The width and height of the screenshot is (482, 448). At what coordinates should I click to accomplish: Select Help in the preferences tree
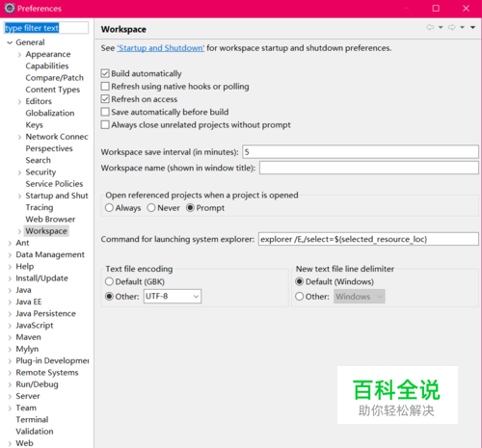[25, 267]
